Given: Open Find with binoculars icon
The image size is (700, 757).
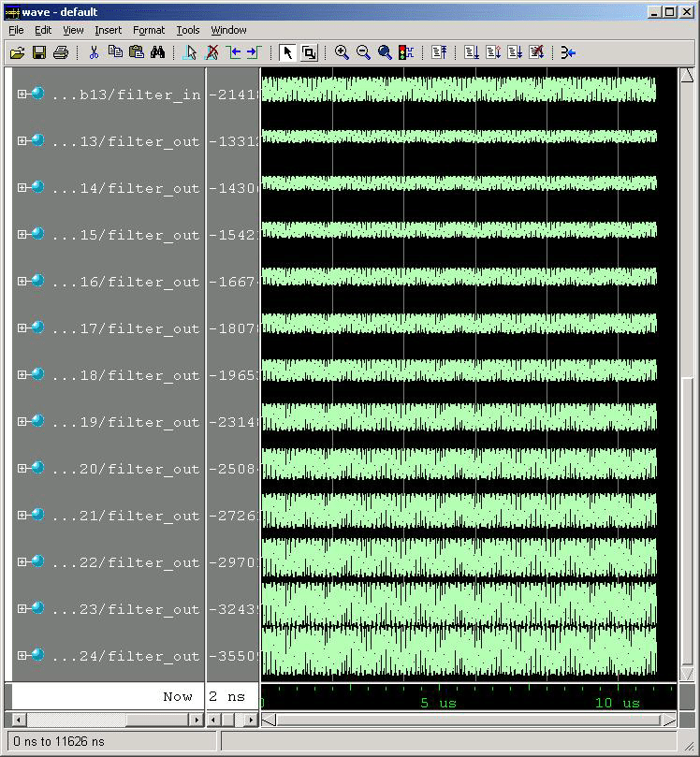Looking at the screenshot, I should (x=158, y=52).
